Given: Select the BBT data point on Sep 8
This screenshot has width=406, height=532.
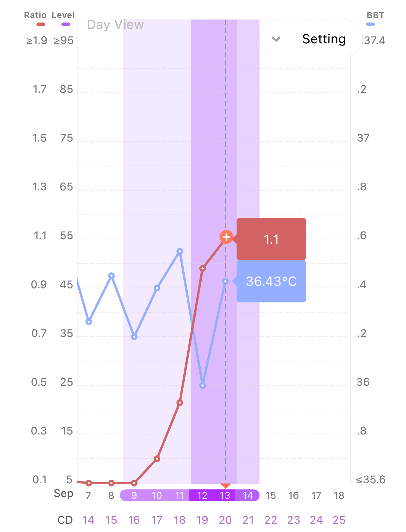Looking at the screenshot, I should pyautogui.click(x=112, y=276).
